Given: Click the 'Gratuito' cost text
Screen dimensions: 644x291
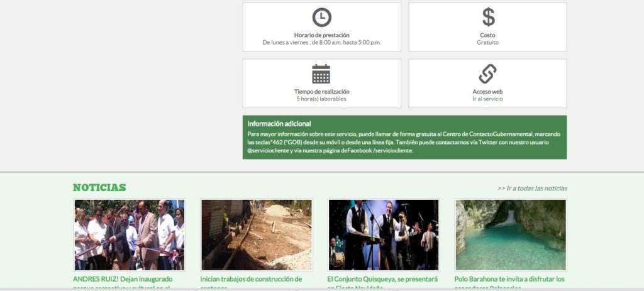Looking at the screenshot, I should click(487, 43).
